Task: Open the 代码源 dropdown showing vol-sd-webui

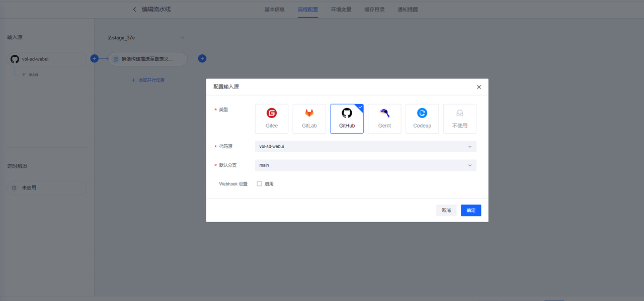Action: (365, 147)
